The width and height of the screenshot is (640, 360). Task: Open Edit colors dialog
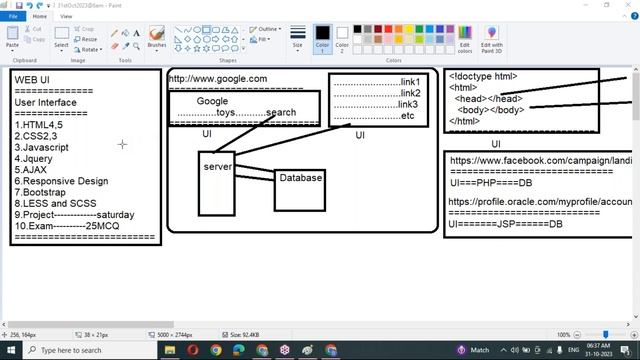(465, 39)
